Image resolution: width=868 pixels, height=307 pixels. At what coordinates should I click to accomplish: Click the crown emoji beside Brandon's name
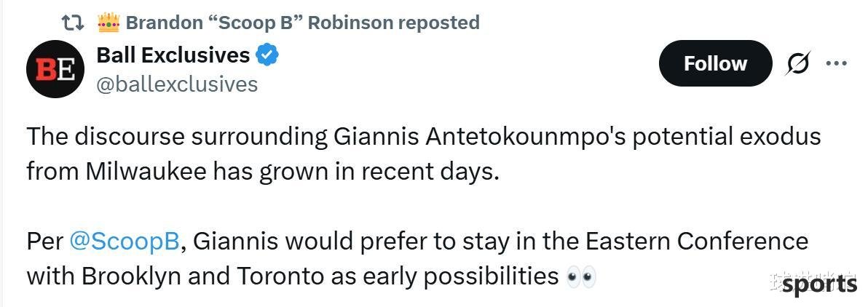pos(108,22)
